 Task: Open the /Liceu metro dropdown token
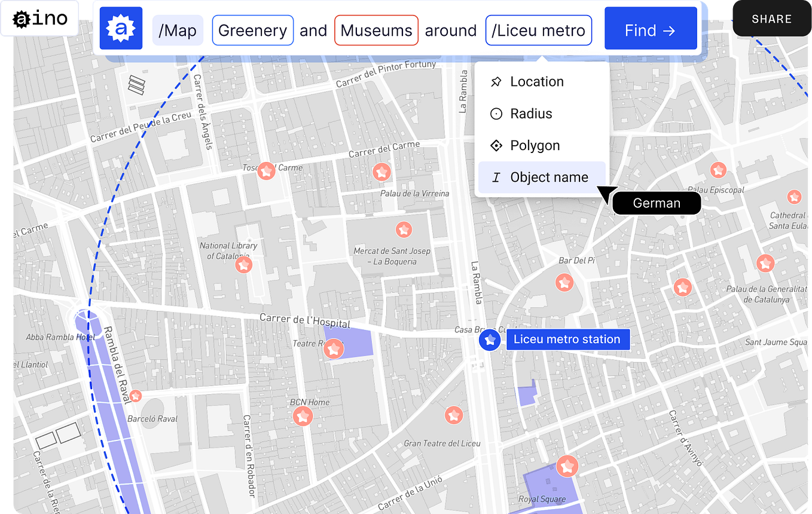click(538, 29)
